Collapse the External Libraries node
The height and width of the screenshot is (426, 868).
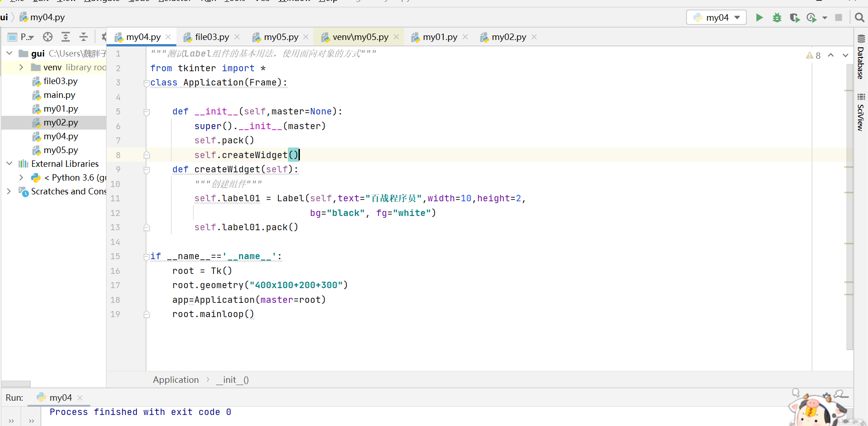[9, 164]
